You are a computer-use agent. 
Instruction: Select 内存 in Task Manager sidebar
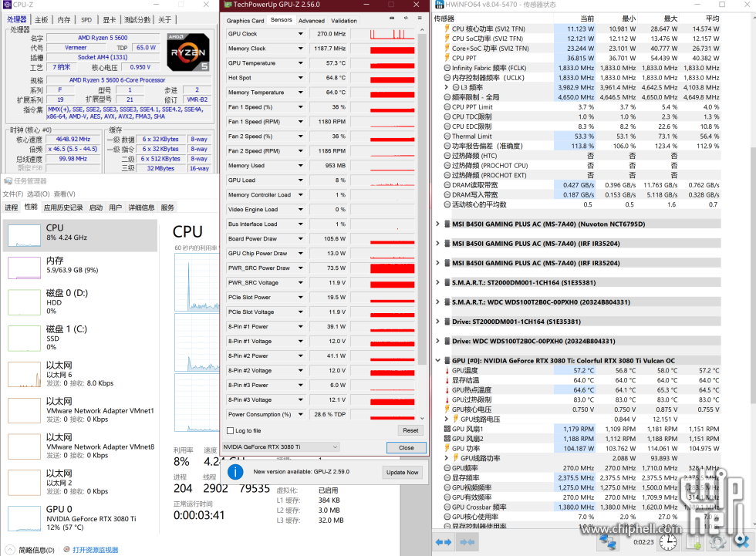tap(80, 267)
